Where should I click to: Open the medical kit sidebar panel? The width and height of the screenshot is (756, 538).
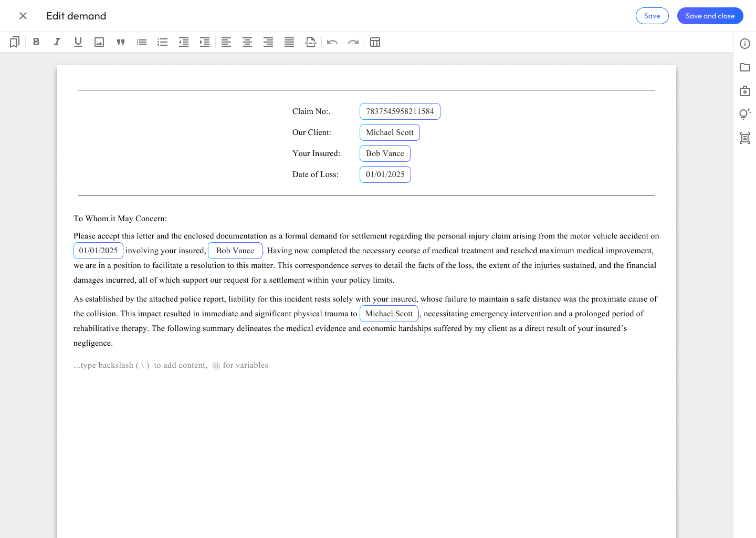click(745, 91)
